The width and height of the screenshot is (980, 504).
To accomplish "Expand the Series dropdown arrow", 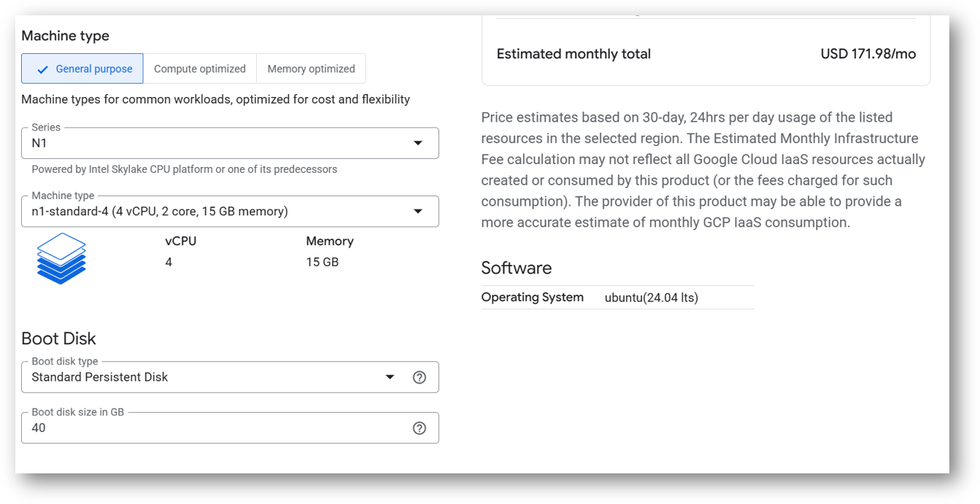I will (418, 143).
